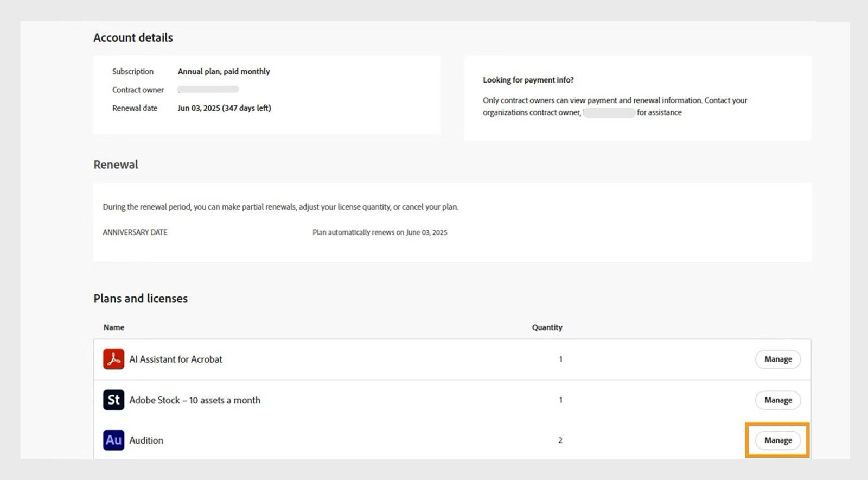Viewport: 868px width, 480px height.
Task: Click the Audition 'Au' icon
Action: click(x=113, y=440)
